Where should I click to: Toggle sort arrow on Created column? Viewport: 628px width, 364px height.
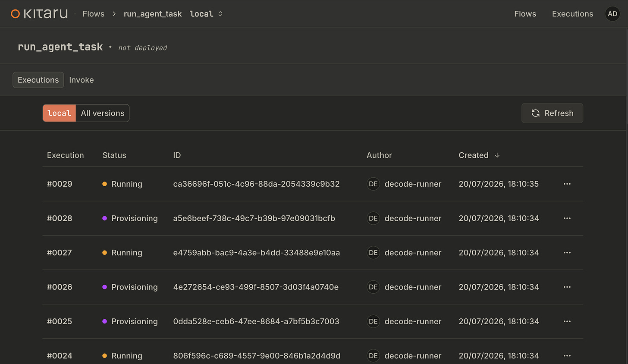(x=497, y=155)
